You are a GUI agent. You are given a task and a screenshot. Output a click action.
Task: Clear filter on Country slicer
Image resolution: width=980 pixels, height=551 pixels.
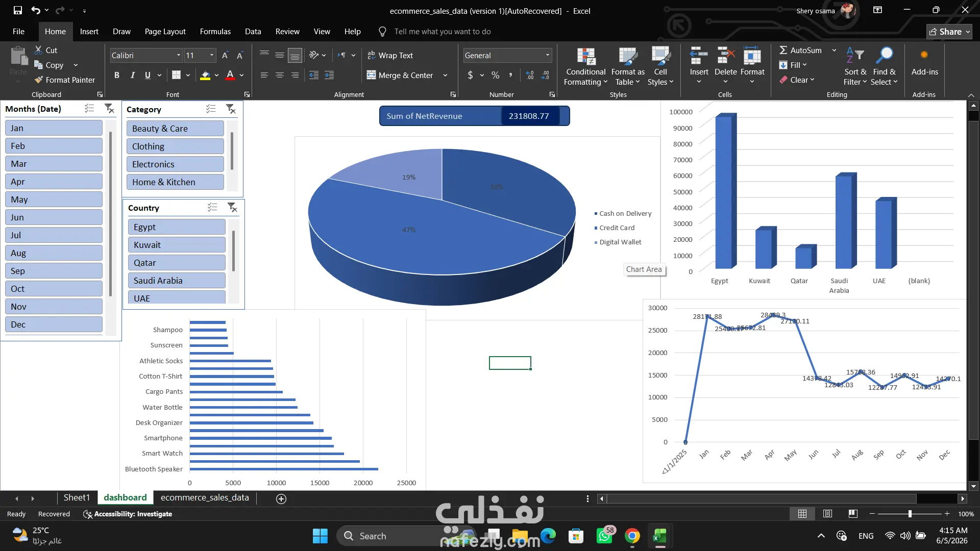click(x=232, y=207)
